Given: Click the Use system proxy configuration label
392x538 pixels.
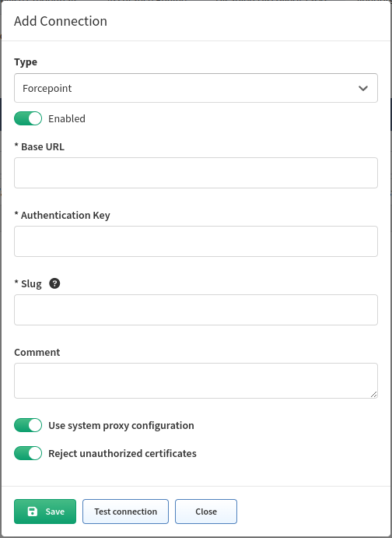Looking at the screenshot, I should [x=121, y=425].
